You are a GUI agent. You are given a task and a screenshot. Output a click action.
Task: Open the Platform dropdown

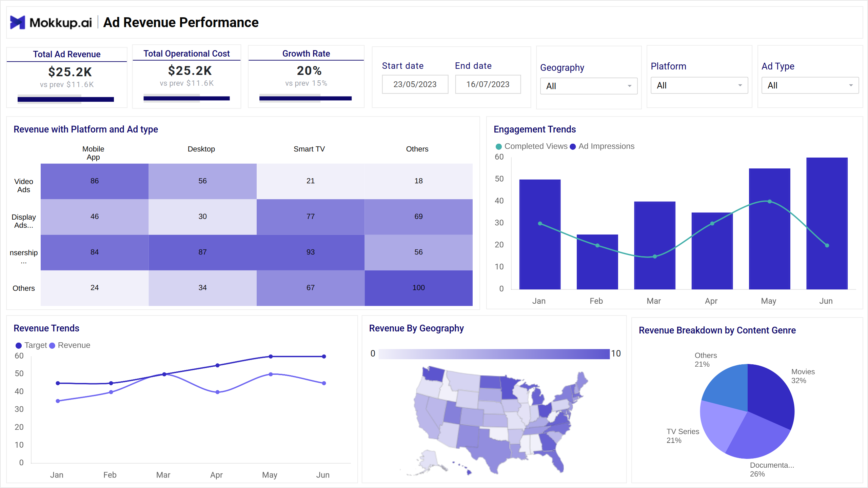coord(699,85)
